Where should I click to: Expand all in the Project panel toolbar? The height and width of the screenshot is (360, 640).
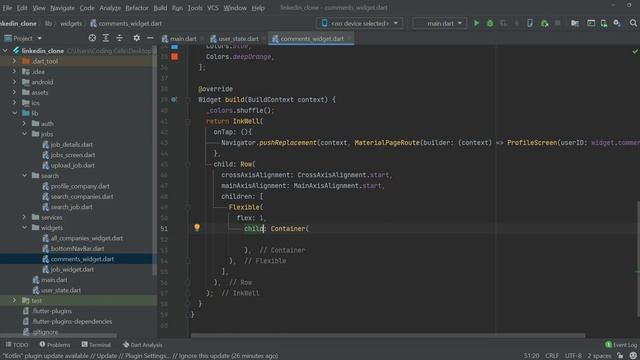pyautogui.click(x=106, y=38)
